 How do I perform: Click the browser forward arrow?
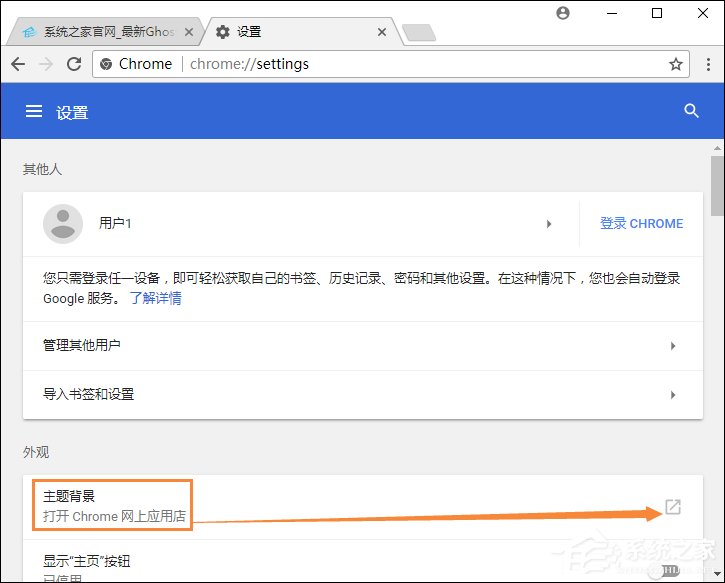pos(46,64)
